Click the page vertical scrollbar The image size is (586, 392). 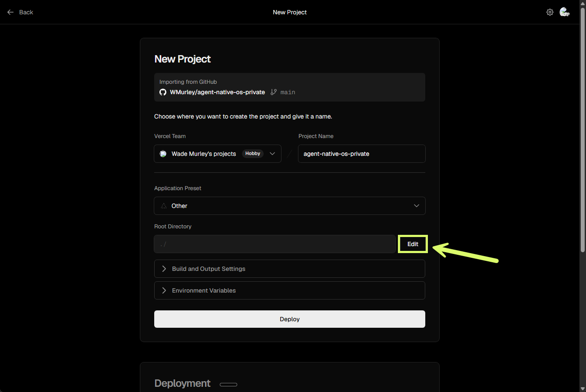pyautogui.click(x=583, y=129)
